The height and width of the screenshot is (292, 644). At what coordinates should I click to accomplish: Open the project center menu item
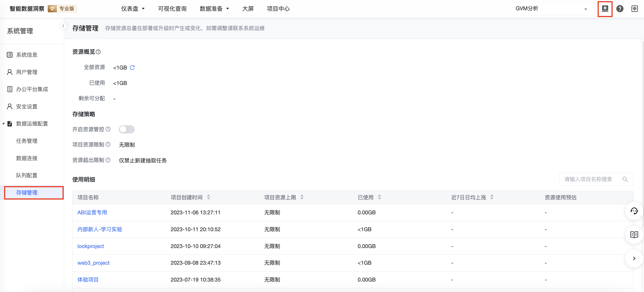(278, 9)
